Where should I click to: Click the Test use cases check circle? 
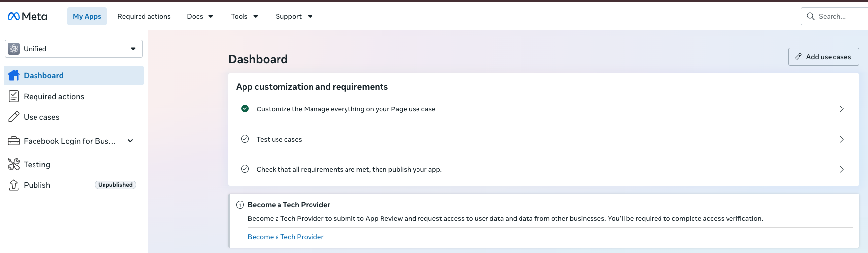(245, 139)
